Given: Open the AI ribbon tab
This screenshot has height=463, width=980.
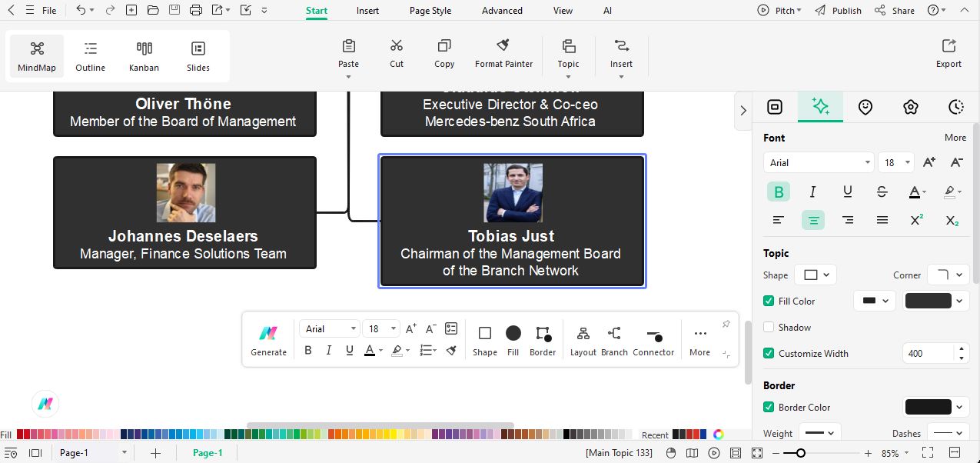Looking at the screenshot, I should coord(608,11).
